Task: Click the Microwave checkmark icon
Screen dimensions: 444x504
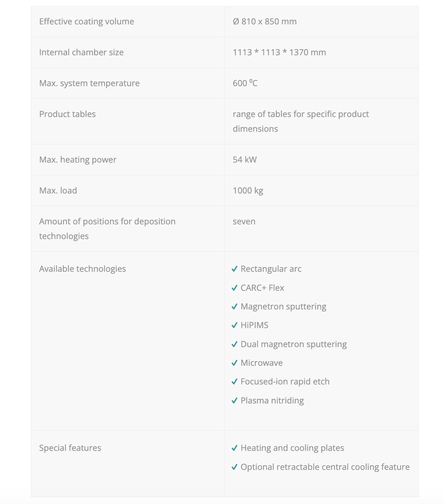Action: [x=235, y=363]
